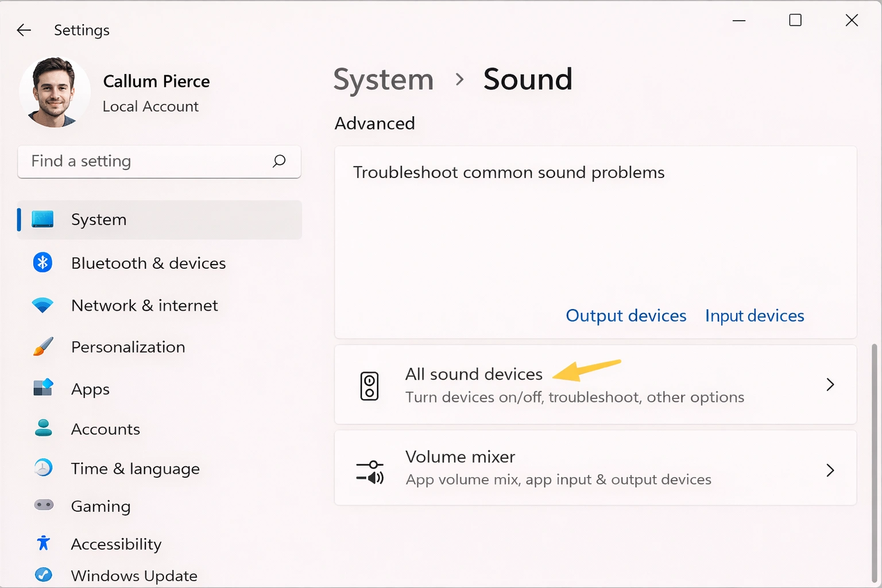Open the System breadcrumb link
882x588 pixels.
point(383,80)
